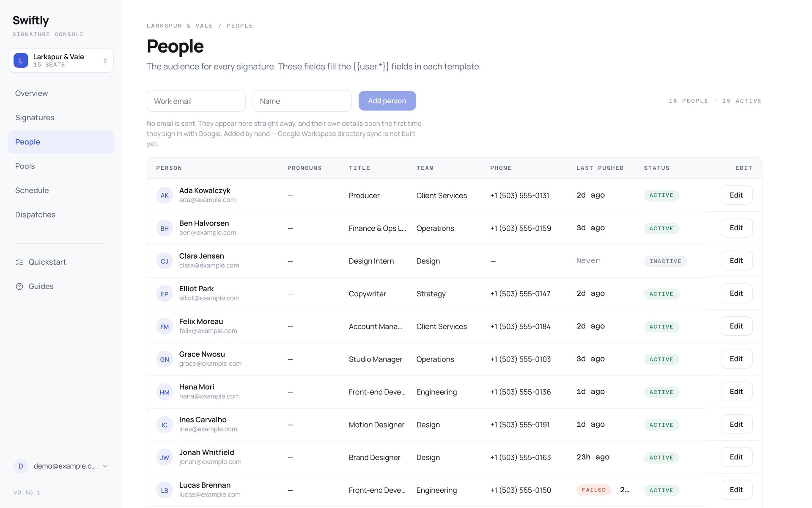
Task: Click the Person column header
Action: (169, 168)
